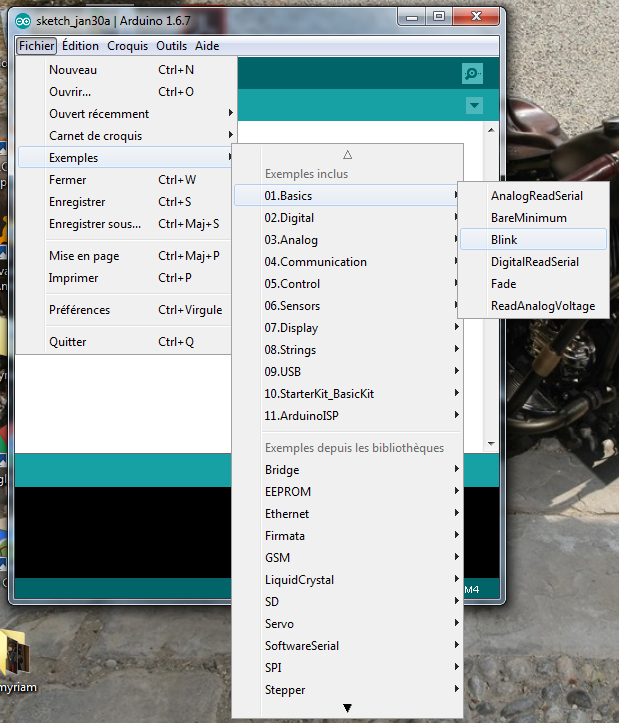Expand the Firmata library examples
The height and width of the screenshot is (723, 619).
click(347, 536)
